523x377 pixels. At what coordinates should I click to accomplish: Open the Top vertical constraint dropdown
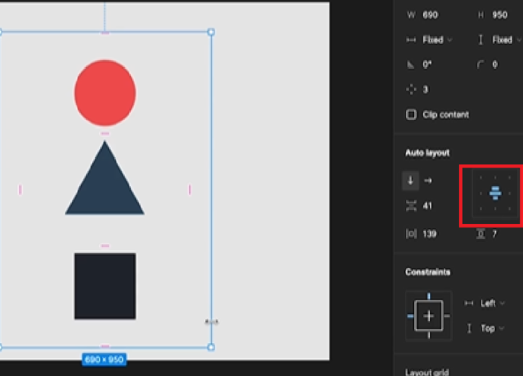[492, 328]
